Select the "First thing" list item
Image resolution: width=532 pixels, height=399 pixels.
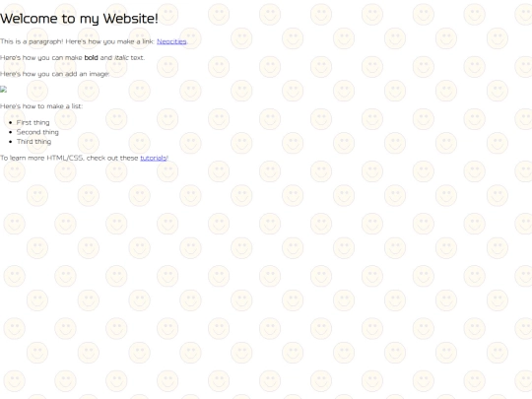(33, 122)
